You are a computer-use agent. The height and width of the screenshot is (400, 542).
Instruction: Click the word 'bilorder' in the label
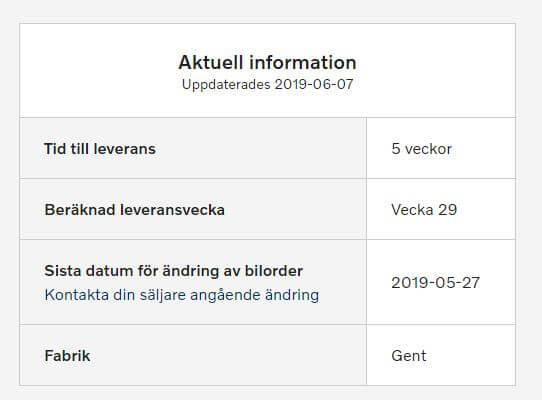274,271
